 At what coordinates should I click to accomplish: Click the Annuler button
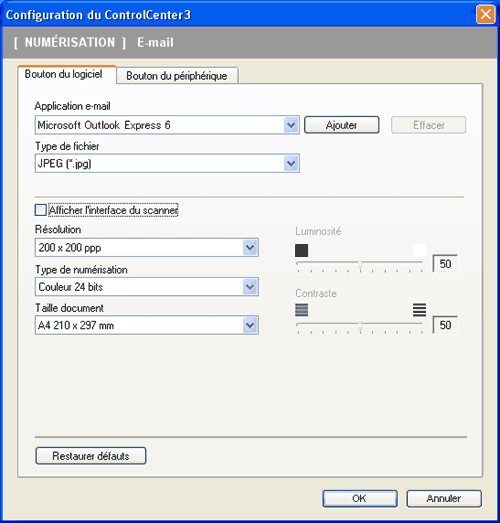pyautogui.click(x=444, y=498)
